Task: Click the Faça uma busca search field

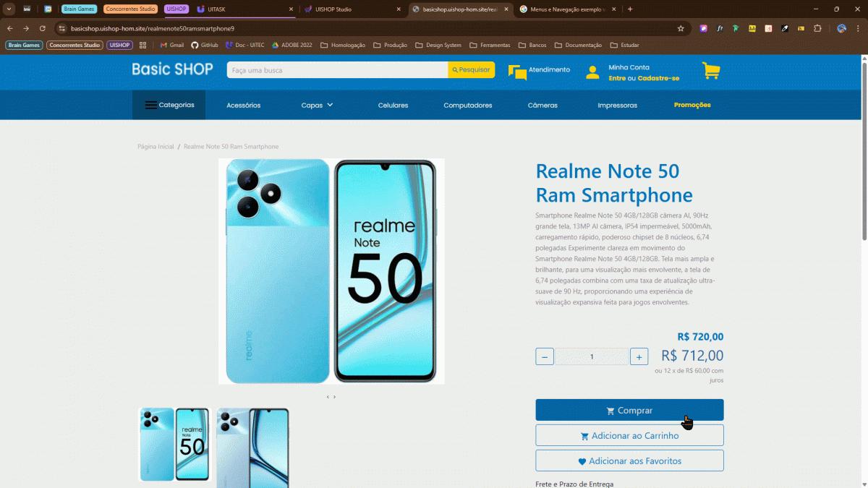Action: coord(337,70)
